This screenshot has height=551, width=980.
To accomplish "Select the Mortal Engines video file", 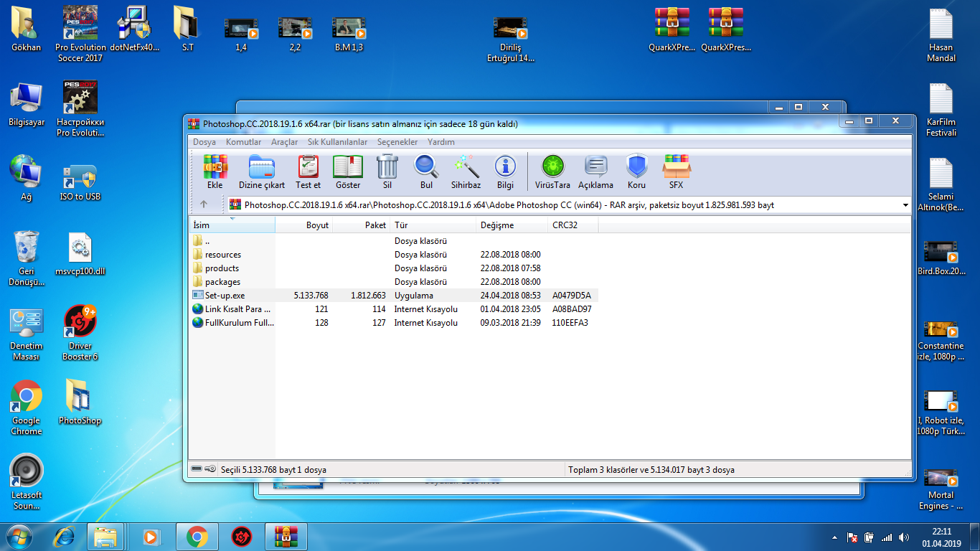I will coord(941,489).
